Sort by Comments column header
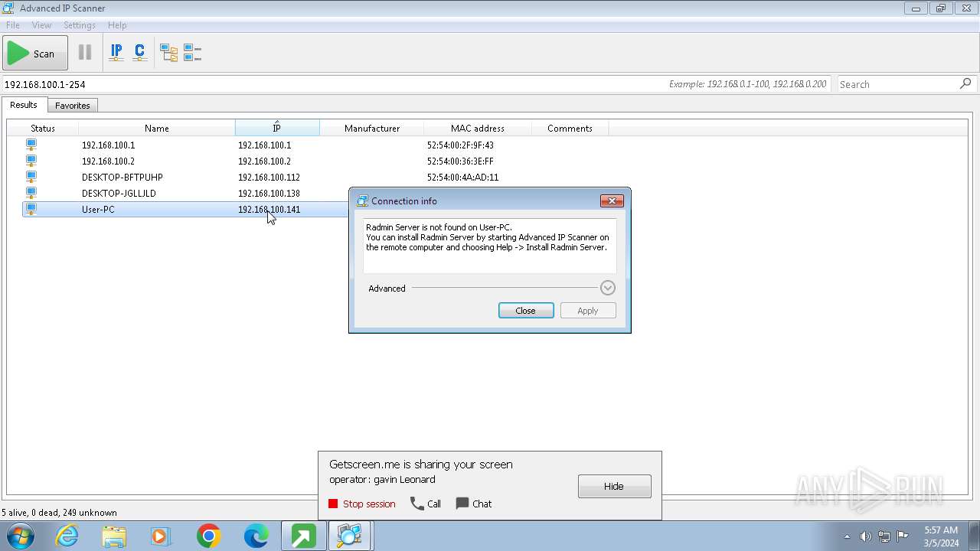Viewport: 980px width, 551px height. pos(570,128)
